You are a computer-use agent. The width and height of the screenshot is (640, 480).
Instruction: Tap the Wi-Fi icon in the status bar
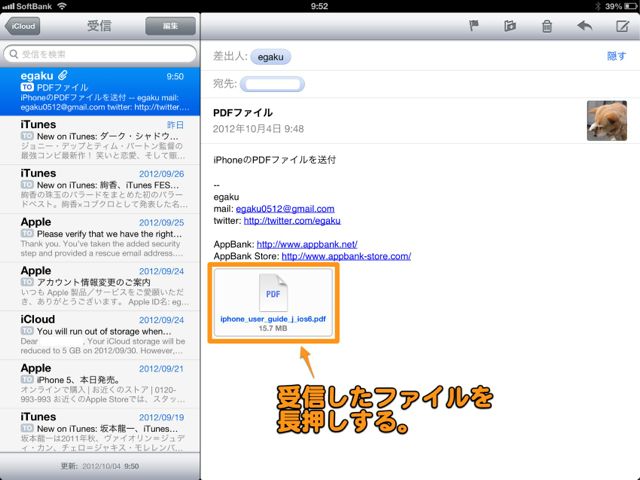[61, 6]
